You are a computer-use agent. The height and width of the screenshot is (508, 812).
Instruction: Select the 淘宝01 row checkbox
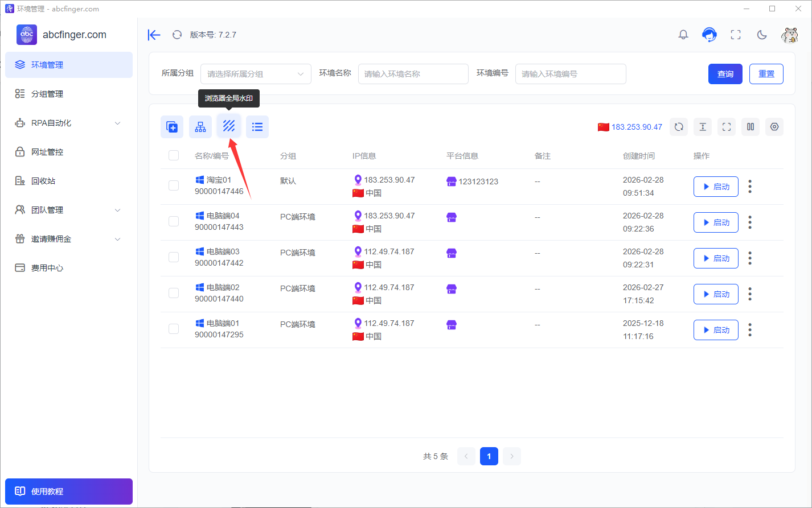174,185
